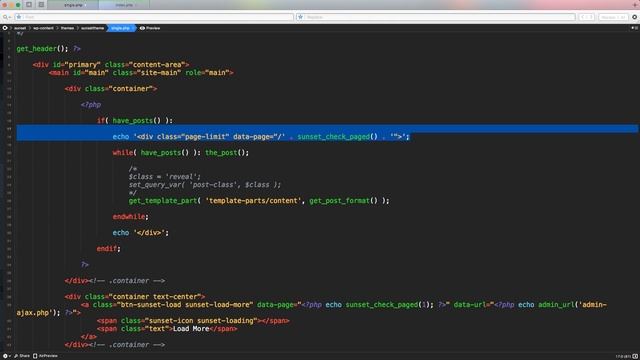Open the search options magnifier dropdown

(6, 17)
